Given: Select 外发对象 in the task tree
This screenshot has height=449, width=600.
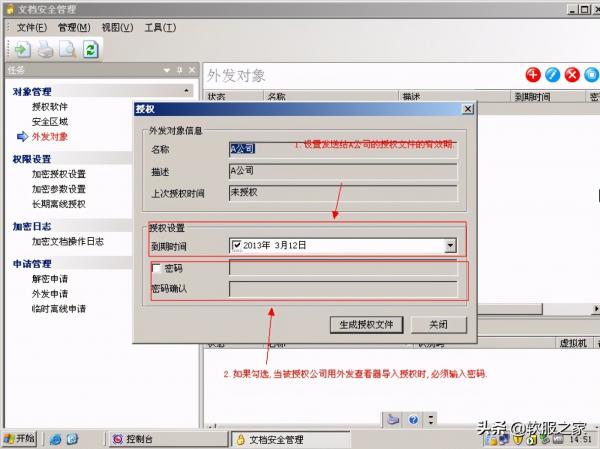Looking at the screenshot, I should pyautogui.click(x=50, y=137).
